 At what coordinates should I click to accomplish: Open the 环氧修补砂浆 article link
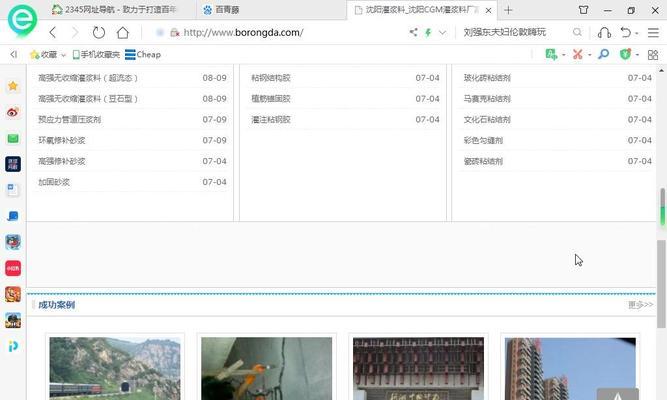(x=62, y=140)
